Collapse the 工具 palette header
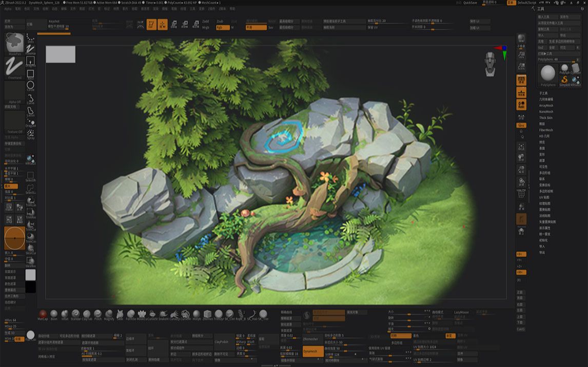Screen dimensions: 588x367 pos(540,9)
